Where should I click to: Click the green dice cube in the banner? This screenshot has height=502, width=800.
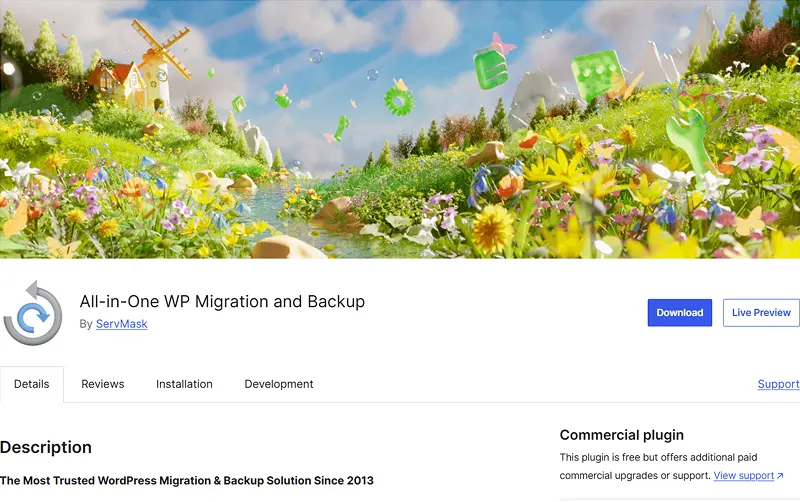click(596, 74)
